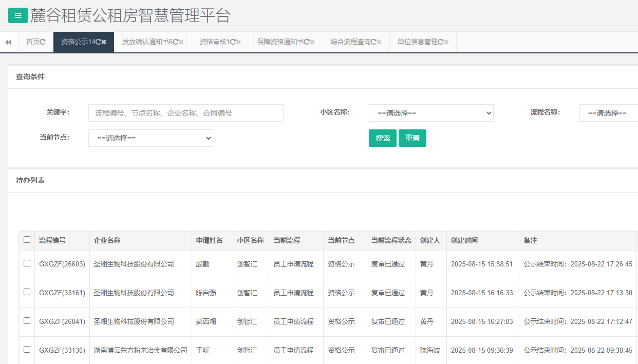The height and width of the screenshot is (364, 638).
Task: Close the 单位信息管理 tab
Action: [446, 42]
